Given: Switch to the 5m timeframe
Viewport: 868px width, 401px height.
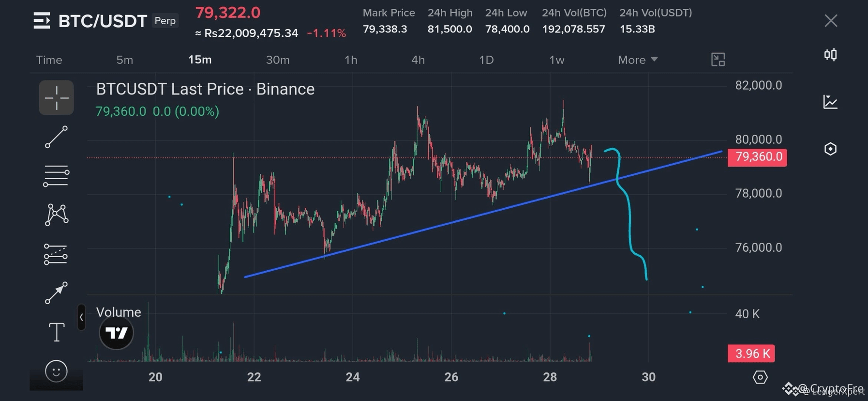Looking at the screenshot, I should (125, 60).
